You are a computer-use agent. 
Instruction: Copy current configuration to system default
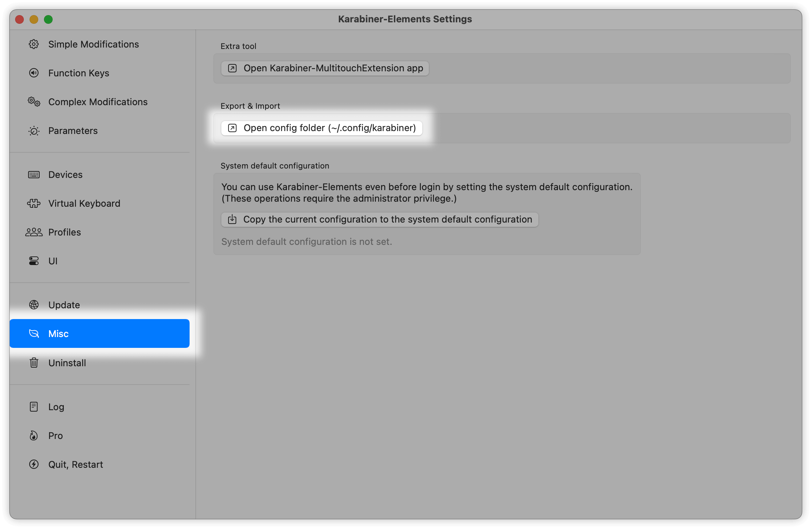pyautogui.click(x=380, y=220)
